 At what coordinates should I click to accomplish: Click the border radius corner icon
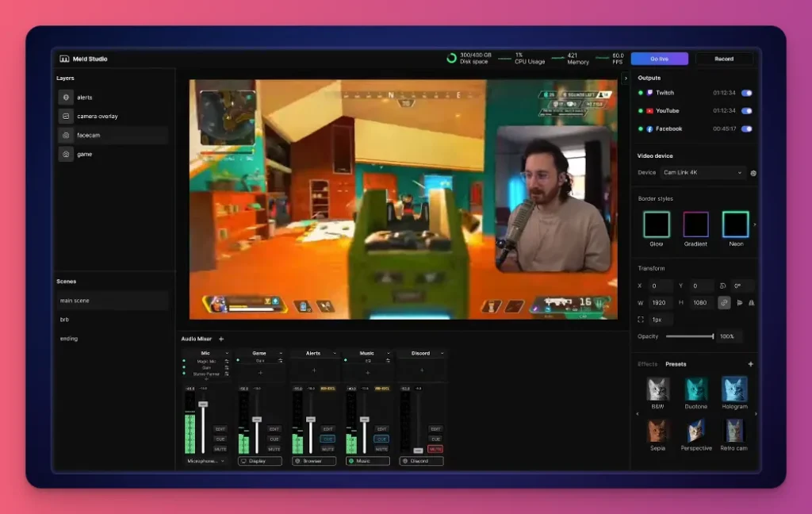[641, 320]
